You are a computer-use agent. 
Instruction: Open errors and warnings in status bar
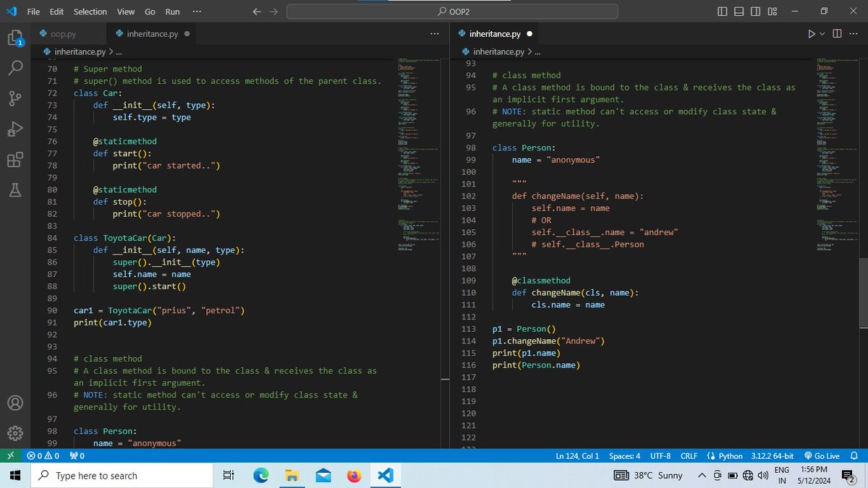pyautogui.click(x=43, y=456)
